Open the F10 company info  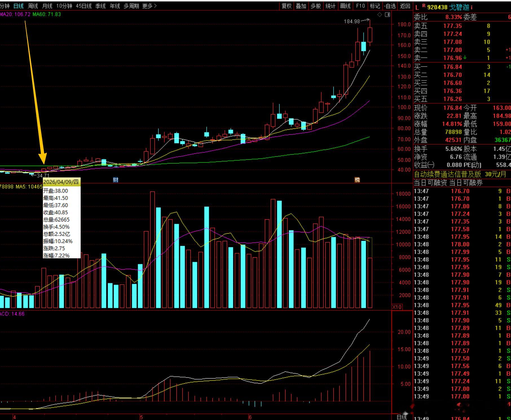pos(360,6)
